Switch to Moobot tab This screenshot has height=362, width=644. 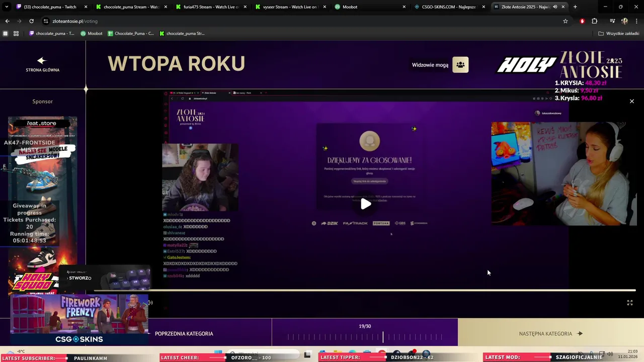pyautogui.click(x=369, y=7)
